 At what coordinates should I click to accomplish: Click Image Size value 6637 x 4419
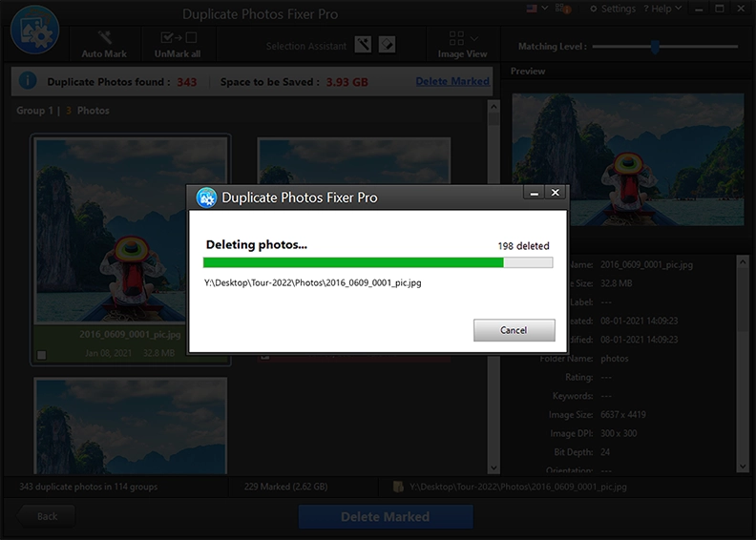click(x=623, y=415)
